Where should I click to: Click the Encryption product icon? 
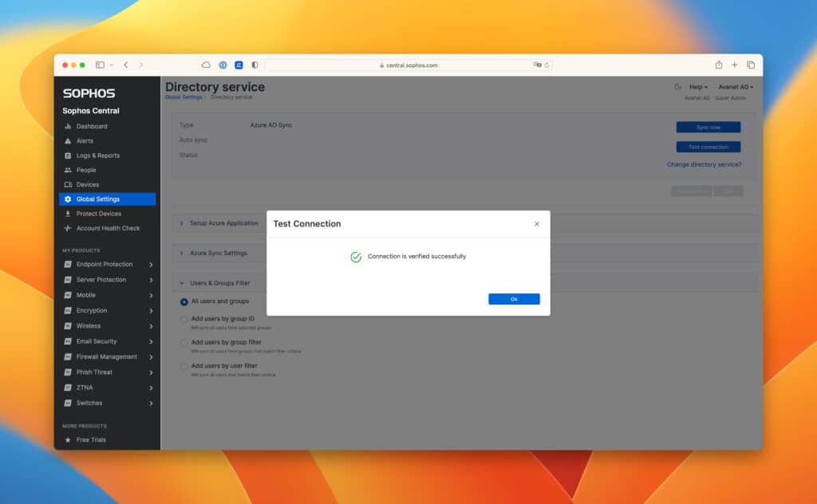[x=68, y=310]
